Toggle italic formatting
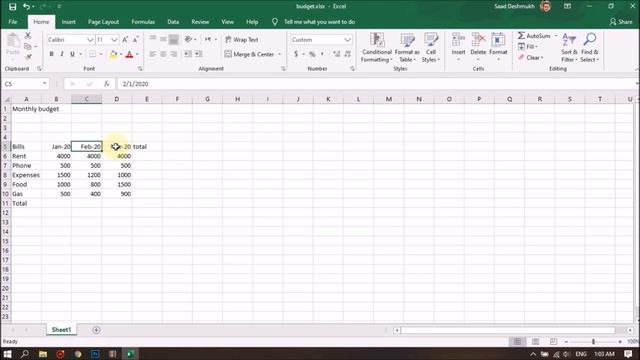The image size is (640, 360). click(x=62, y=54)
